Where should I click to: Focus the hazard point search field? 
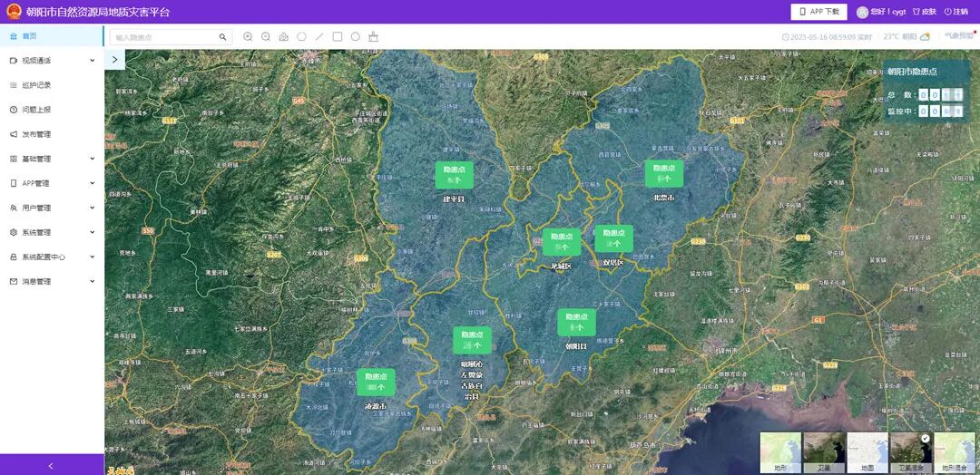(x=171, y=37)
